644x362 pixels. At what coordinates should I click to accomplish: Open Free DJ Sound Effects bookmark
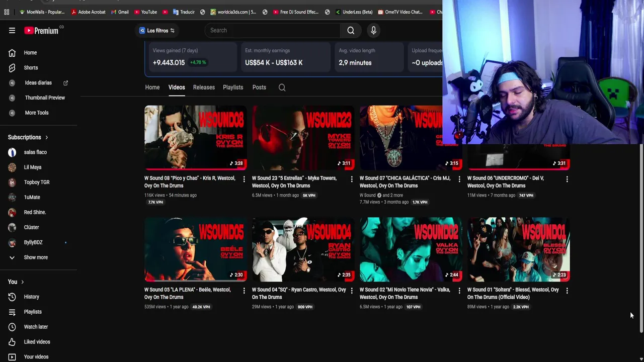coord(296,12)
